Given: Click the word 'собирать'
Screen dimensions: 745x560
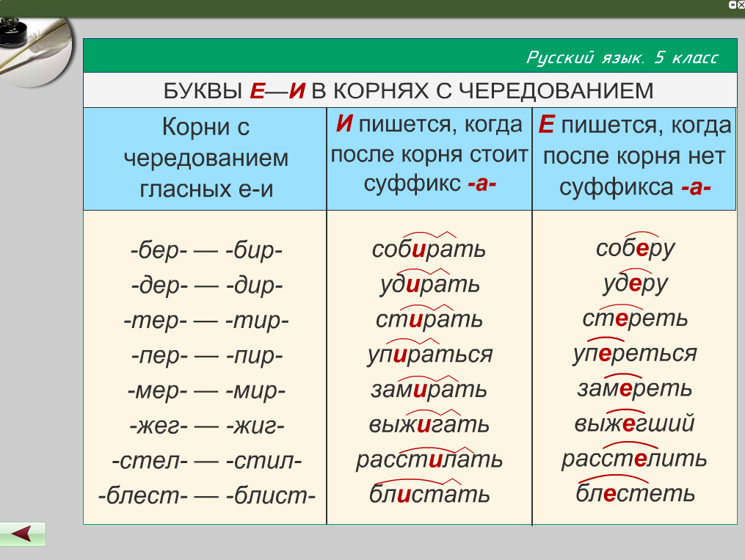Looking at the screenshot, I should click(429, 249).
